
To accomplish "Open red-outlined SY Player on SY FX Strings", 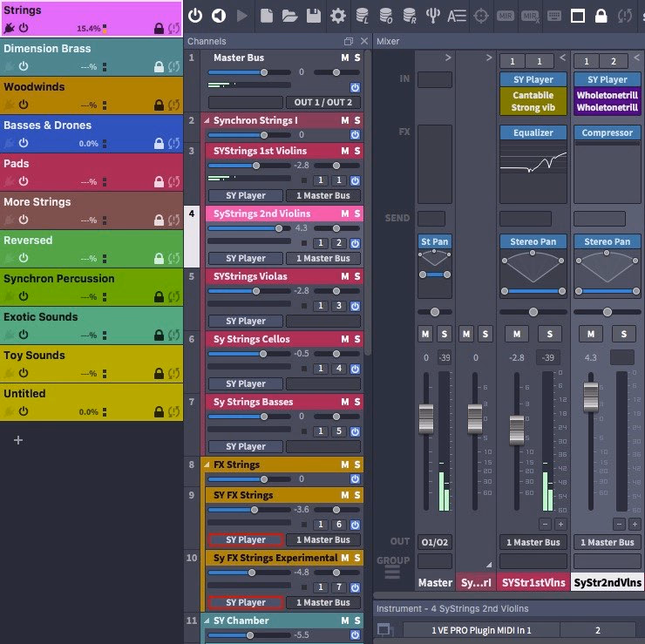I will click(x=246, y=539).
